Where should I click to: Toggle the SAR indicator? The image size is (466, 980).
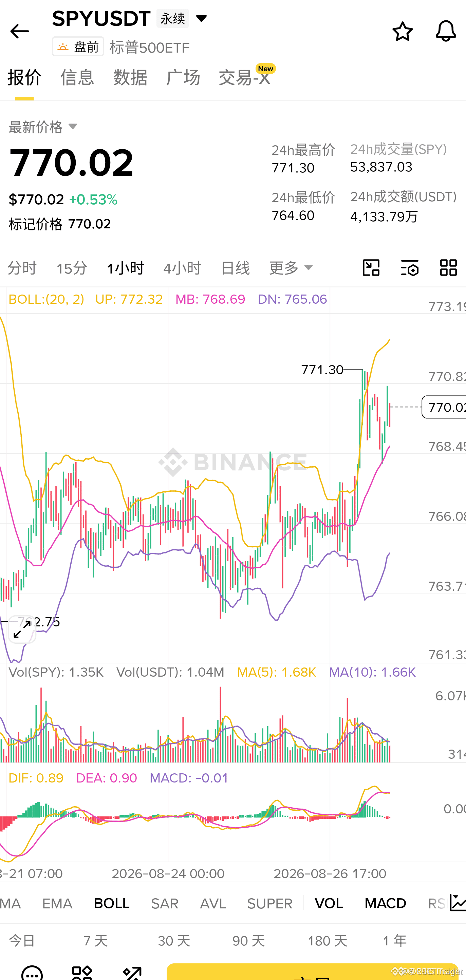point(165,904)
